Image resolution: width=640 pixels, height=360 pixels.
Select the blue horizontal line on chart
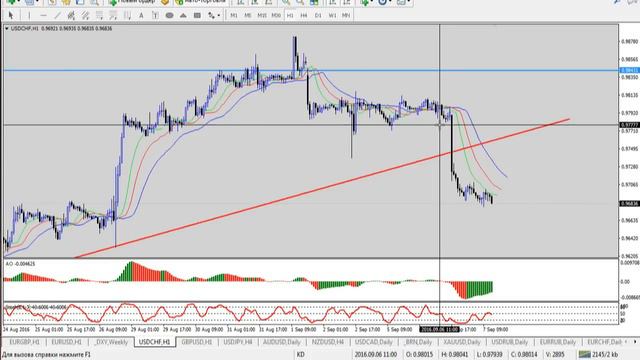(310, 71)
